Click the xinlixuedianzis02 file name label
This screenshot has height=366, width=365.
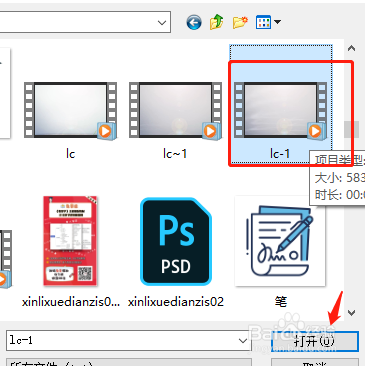pyautogui.click(x=176, y=302)
